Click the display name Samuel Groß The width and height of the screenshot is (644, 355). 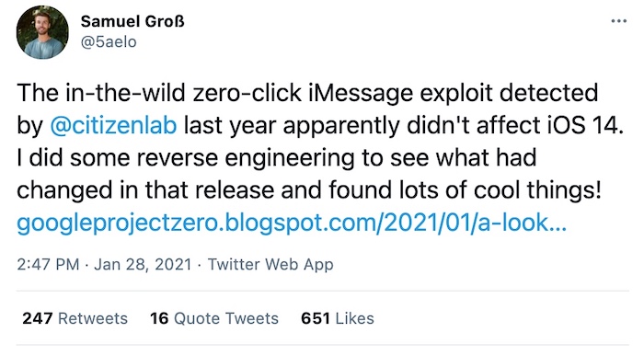pos(132,21)
